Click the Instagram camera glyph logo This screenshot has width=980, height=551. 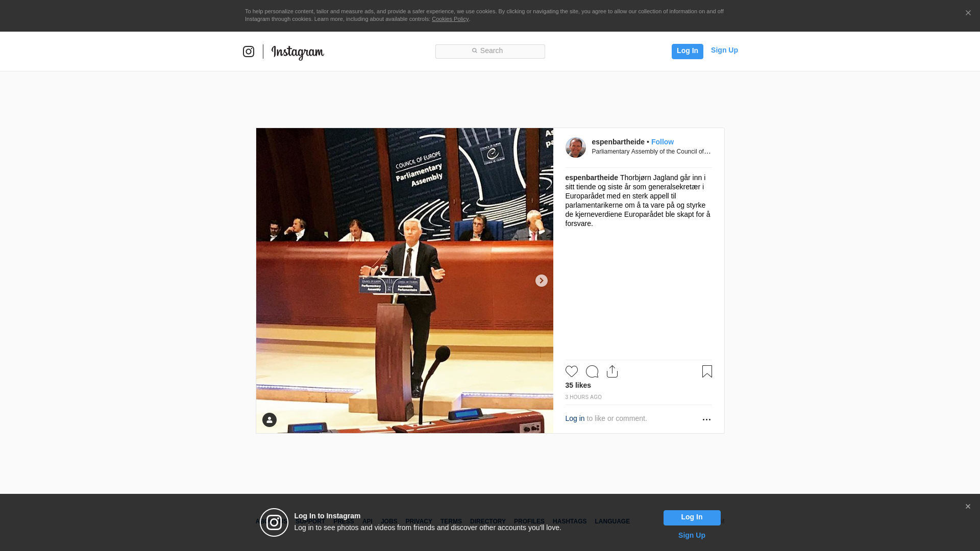click(x=249, y=52)
